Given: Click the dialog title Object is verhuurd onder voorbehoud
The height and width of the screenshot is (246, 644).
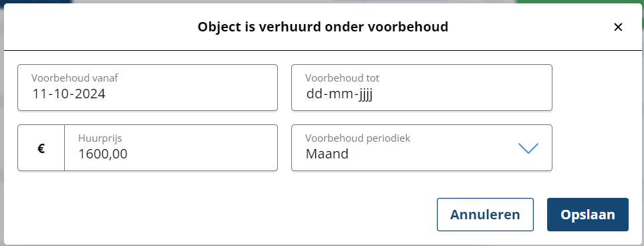Looking at the screenshot, I should 323,27.
